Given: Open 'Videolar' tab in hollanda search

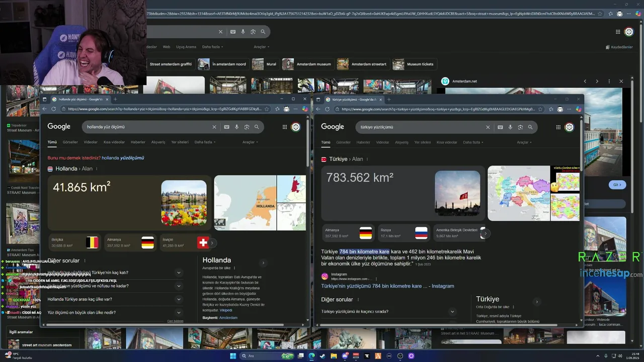Looking at the screenshot, I should 91,142.
